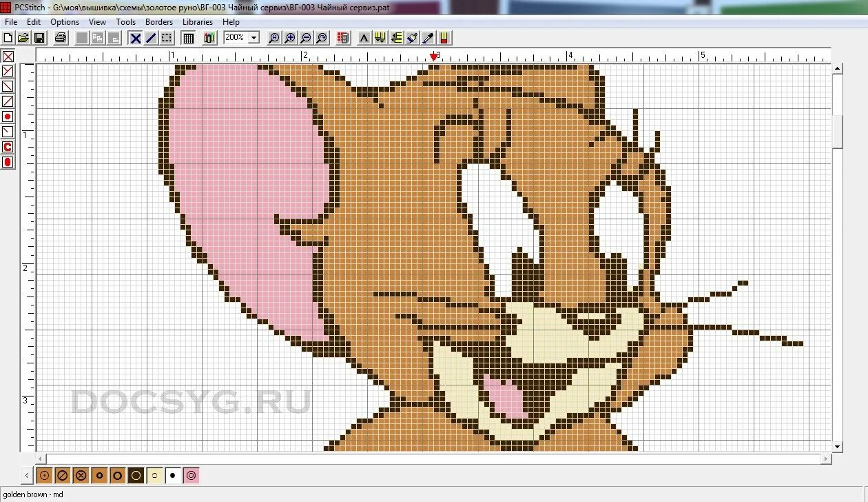Open the Options menu

65,22
